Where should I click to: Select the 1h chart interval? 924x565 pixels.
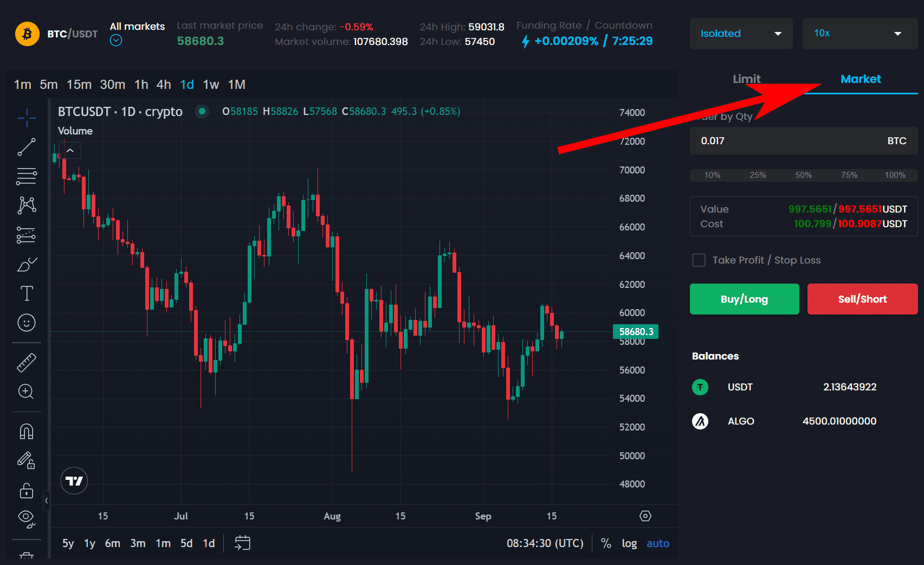point(141,85)
